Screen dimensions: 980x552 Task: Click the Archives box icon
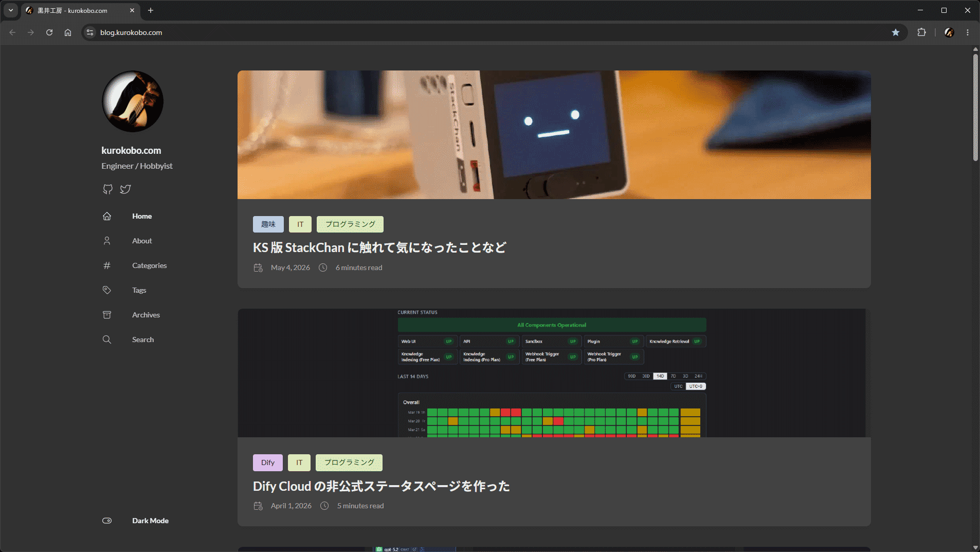pyautogui.click(x=107, y=315)
